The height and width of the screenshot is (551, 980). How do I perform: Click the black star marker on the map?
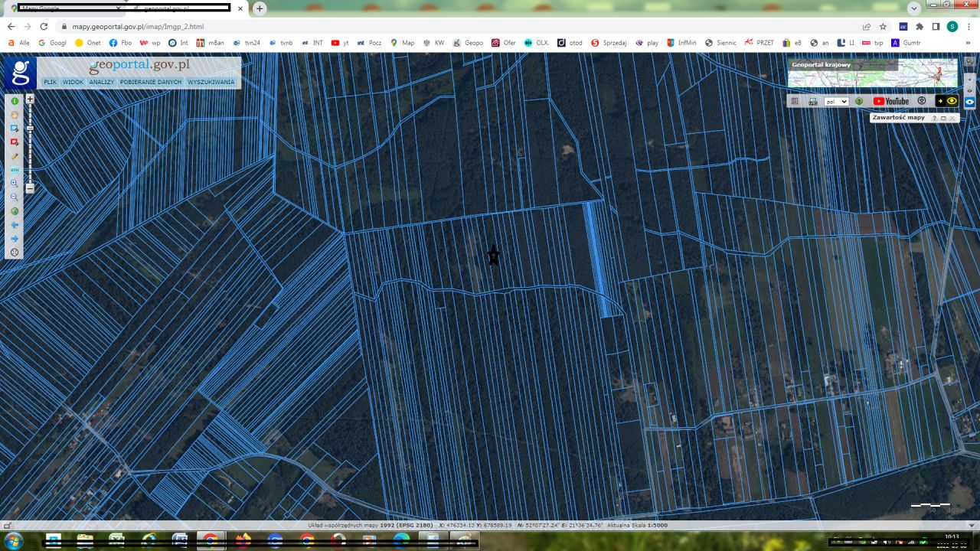tap(494, 256)
